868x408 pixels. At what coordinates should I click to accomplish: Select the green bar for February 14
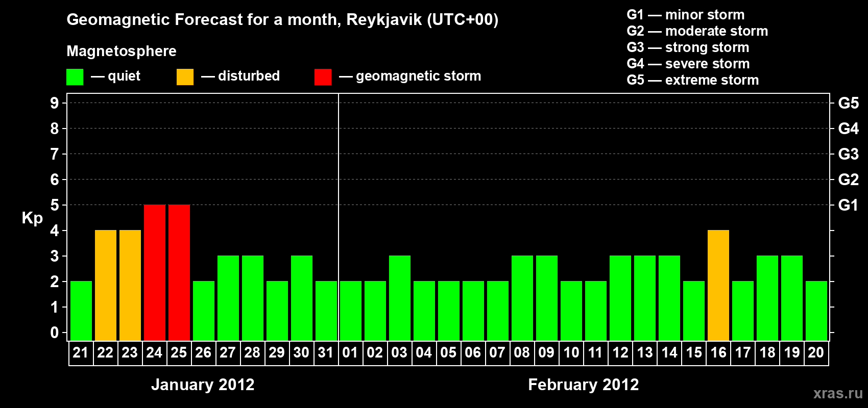pos(669,298)
